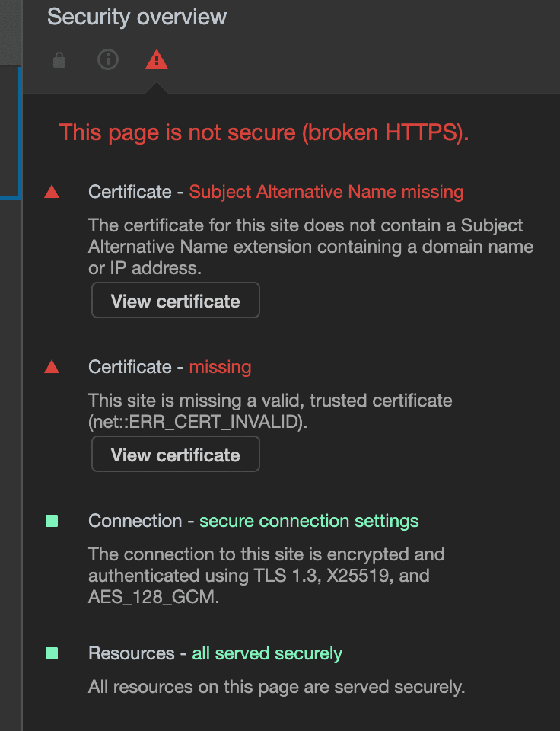Select the Security overview heading
This screenshot has width=560, height=731.
point(137,17)
